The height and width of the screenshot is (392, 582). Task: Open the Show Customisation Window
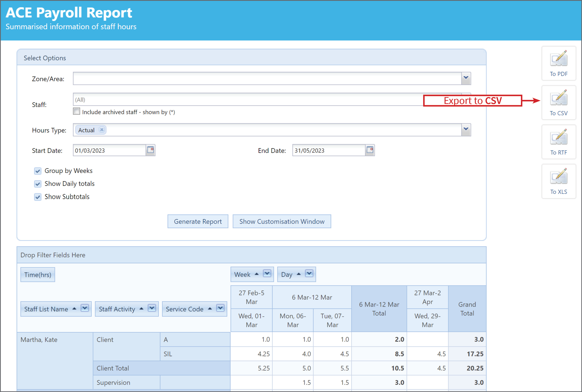click(282, 221)
